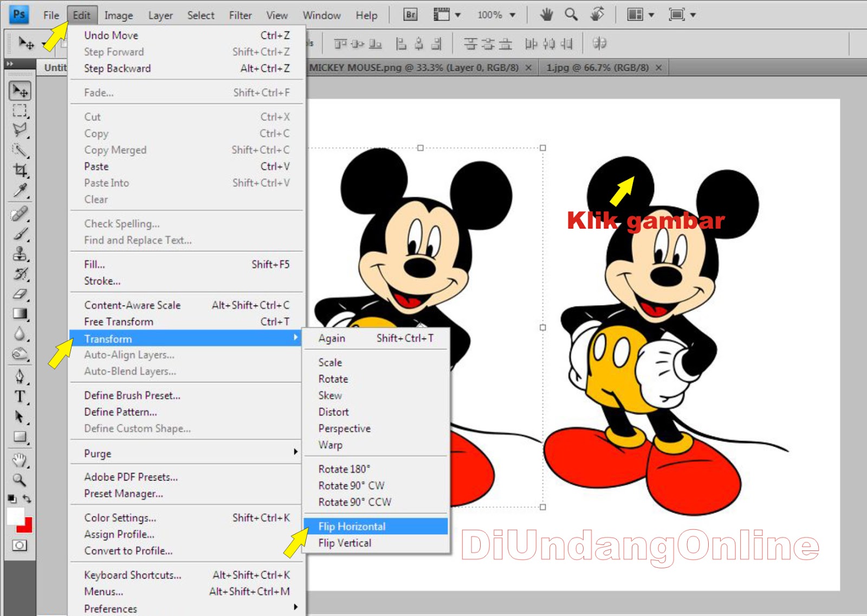Viewport: 867px width, 616px height.
Task: Click the Photoshop Ps application icon
Action: coord(19,14)
